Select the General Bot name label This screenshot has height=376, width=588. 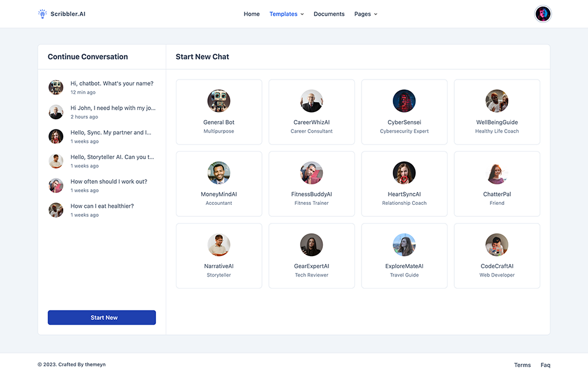(x=219, y=122)
